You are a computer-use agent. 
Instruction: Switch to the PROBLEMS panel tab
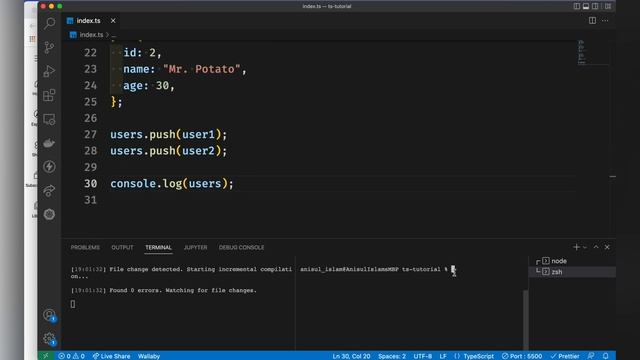coord(85,247)
